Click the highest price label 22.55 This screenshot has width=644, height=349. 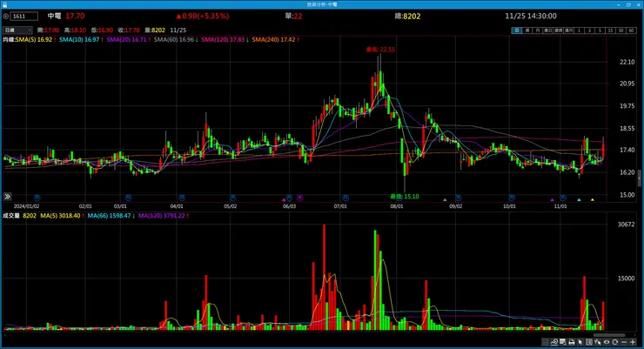380,50
